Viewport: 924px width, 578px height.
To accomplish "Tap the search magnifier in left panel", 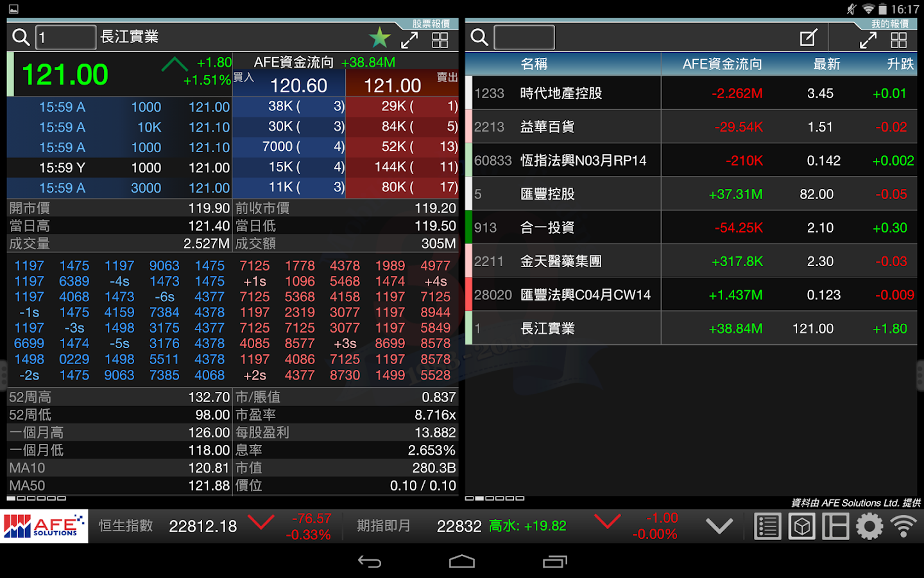I will tap(21, 37).
